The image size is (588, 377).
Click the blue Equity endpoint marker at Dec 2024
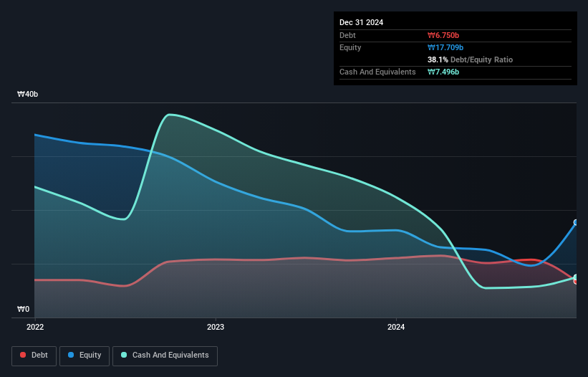tap(576, 222)
